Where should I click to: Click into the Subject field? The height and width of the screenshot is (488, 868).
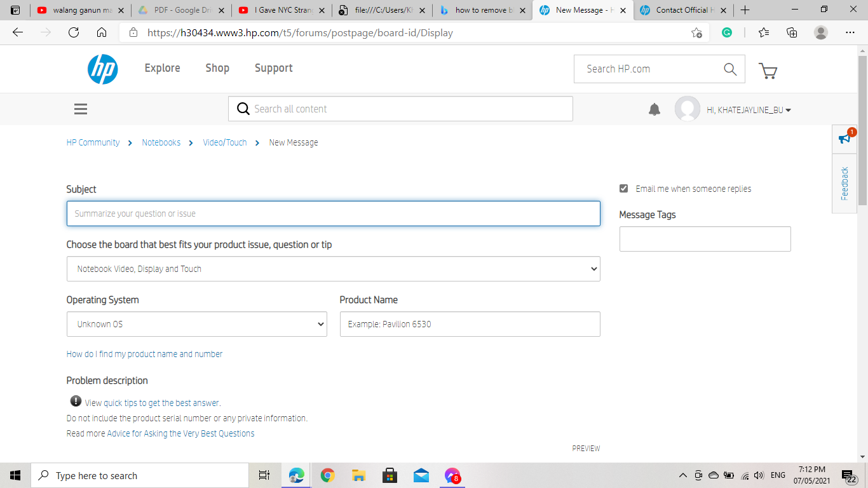click(334, 213)
